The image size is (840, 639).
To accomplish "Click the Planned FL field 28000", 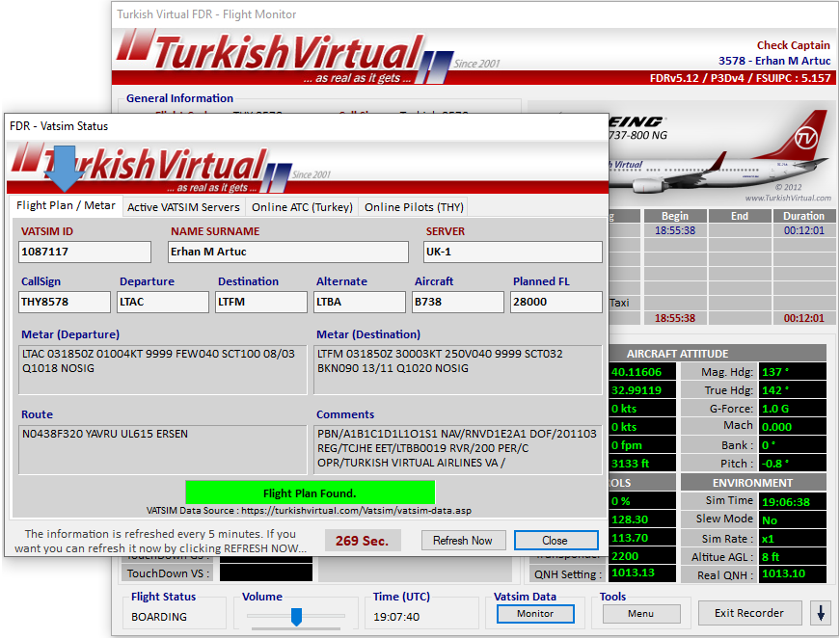I will tap(556, 302).
